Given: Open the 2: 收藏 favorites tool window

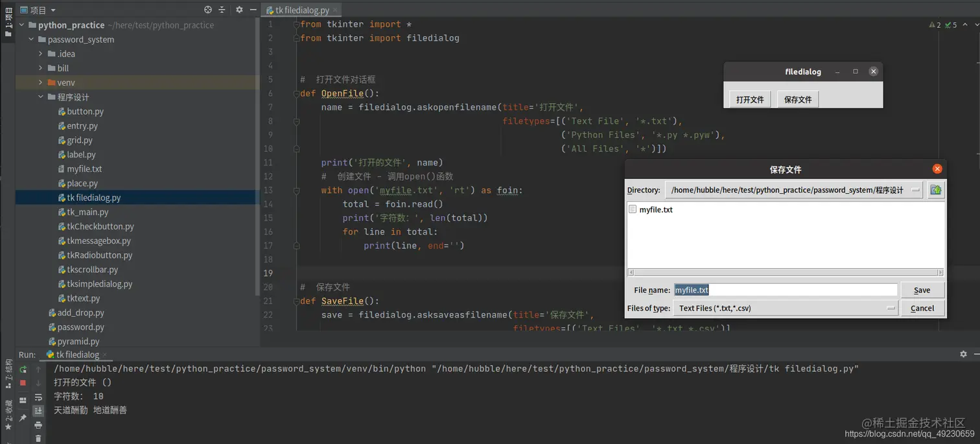Looking at the screenshot, I should (x=8, y=415).
